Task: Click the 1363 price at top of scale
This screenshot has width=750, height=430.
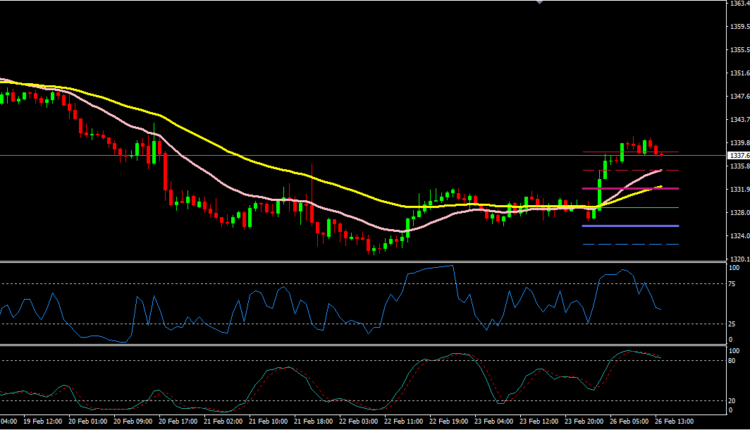Action: click(739, 4)
